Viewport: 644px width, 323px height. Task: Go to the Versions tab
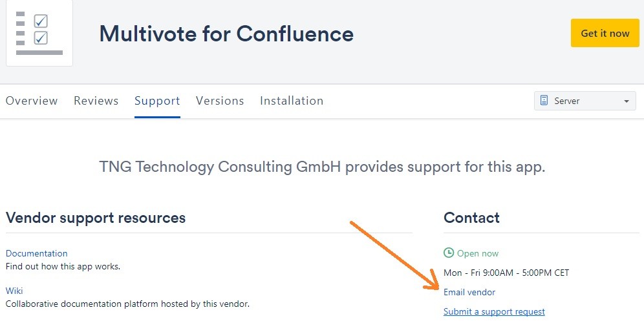[220, 101]
